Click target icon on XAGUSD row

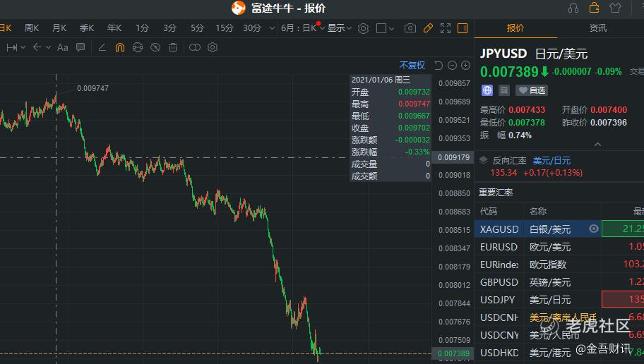tap(593, 229)
